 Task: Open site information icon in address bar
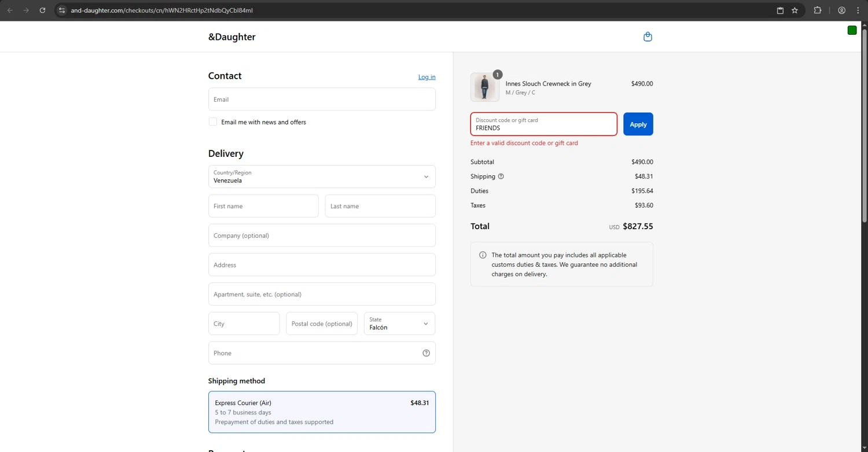(x=62, y=10)
